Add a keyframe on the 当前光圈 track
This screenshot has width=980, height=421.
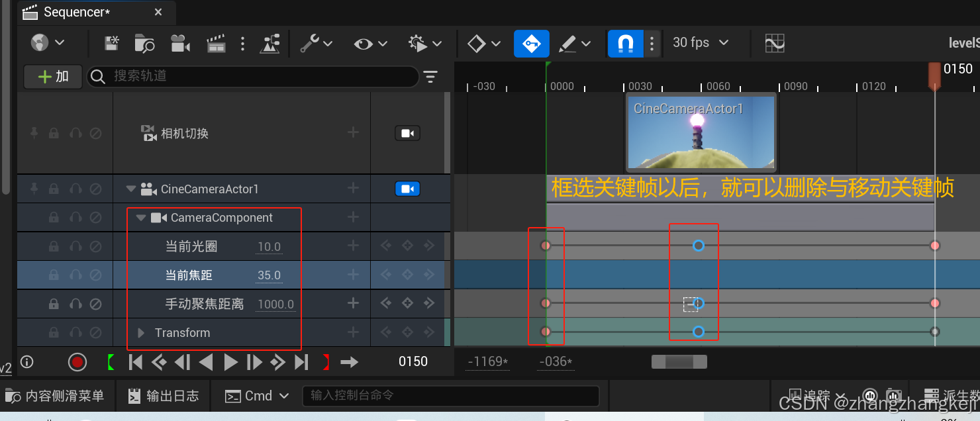point(407,246)
